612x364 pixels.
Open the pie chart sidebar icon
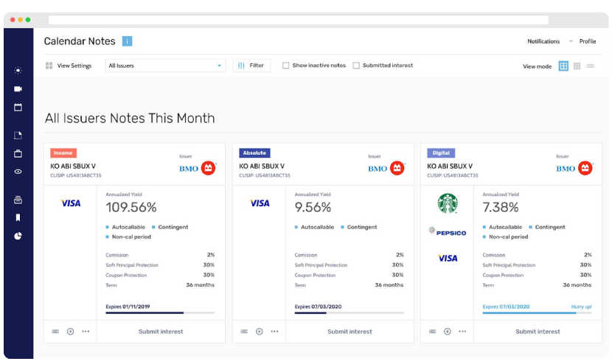tap(18, 236)
